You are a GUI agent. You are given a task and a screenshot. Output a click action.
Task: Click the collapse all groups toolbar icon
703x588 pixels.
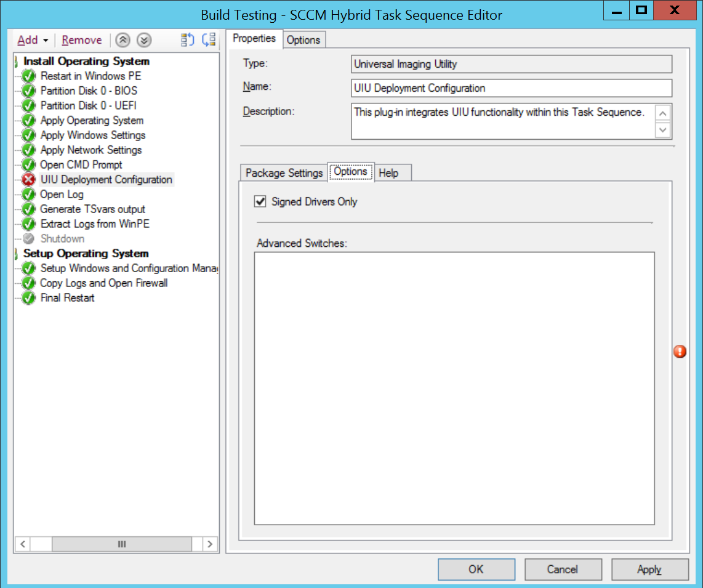[209, 40]
